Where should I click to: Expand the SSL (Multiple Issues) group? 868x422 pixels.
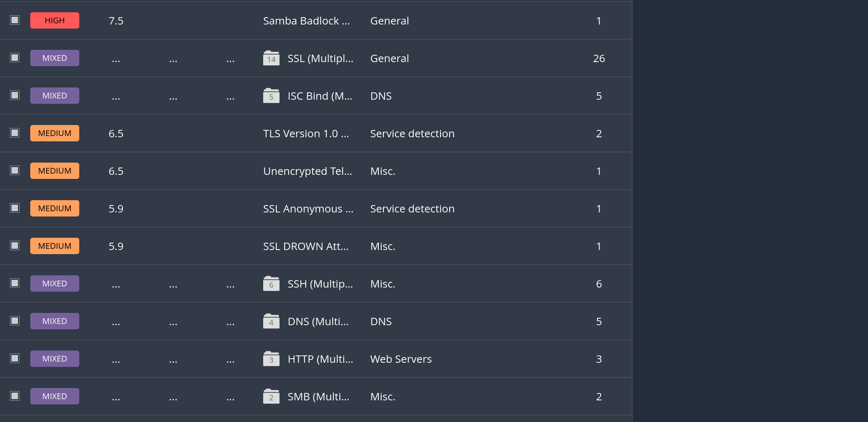coord(320,58)
